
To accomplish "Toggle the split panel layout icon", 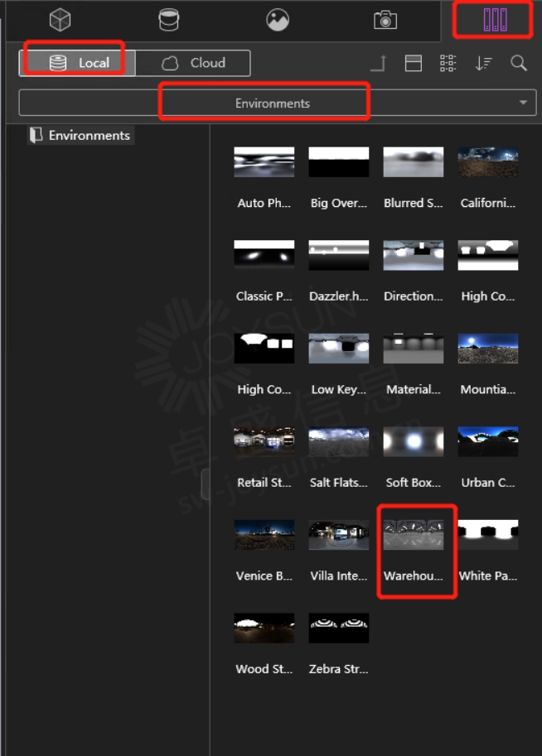I will tap(414, 63).
